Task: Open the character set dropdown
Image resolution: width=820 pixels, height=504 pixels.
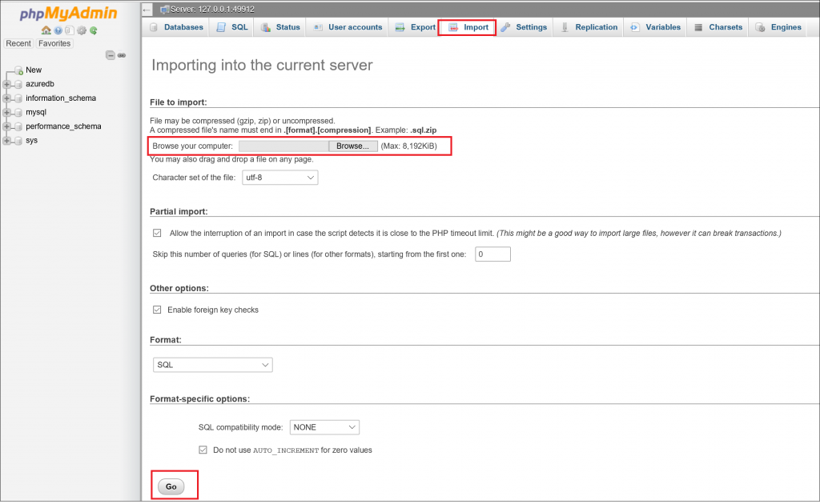Action: [x=279, y=177]
